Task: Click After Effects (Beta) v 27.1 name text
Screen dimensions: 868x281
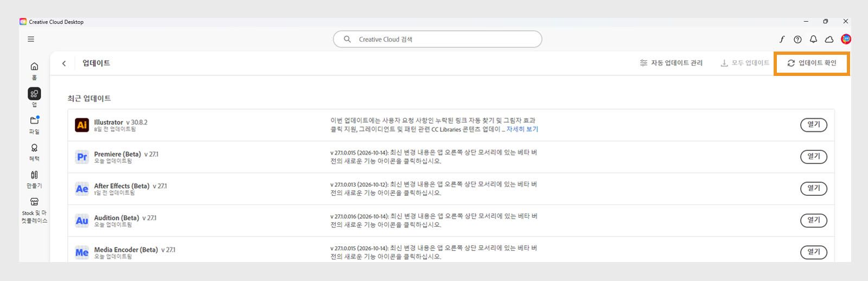Action: (130, 186)
